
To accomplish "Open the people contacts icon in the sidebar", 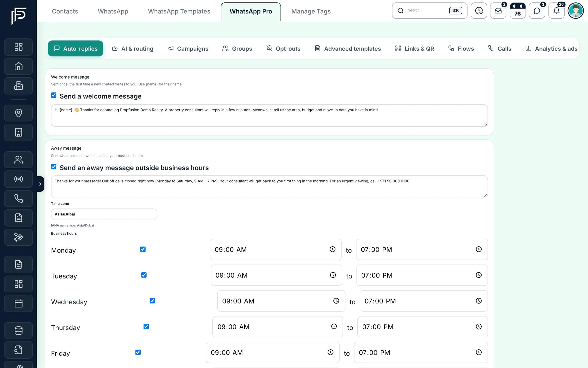I will 18,160.
